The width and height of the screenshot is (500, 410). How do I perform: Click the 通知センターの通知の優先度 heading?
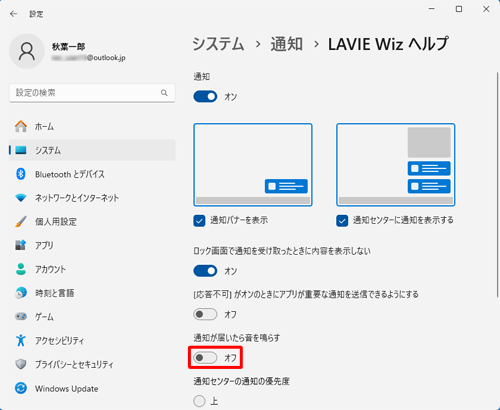pos(241,381)
